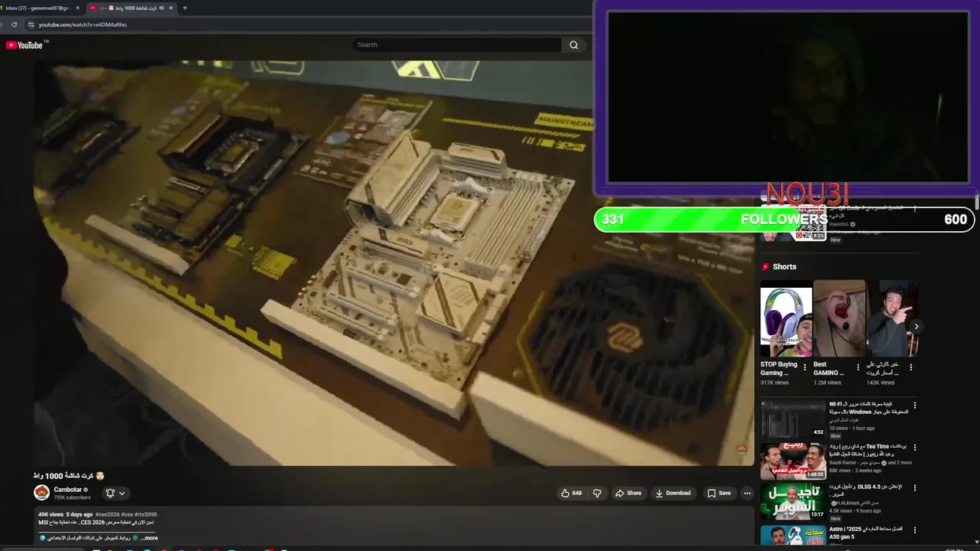Open the Tea Time podcast thumbnail (1:08:20)
This screenshot has width=980, height=551.
click(792, 461)
